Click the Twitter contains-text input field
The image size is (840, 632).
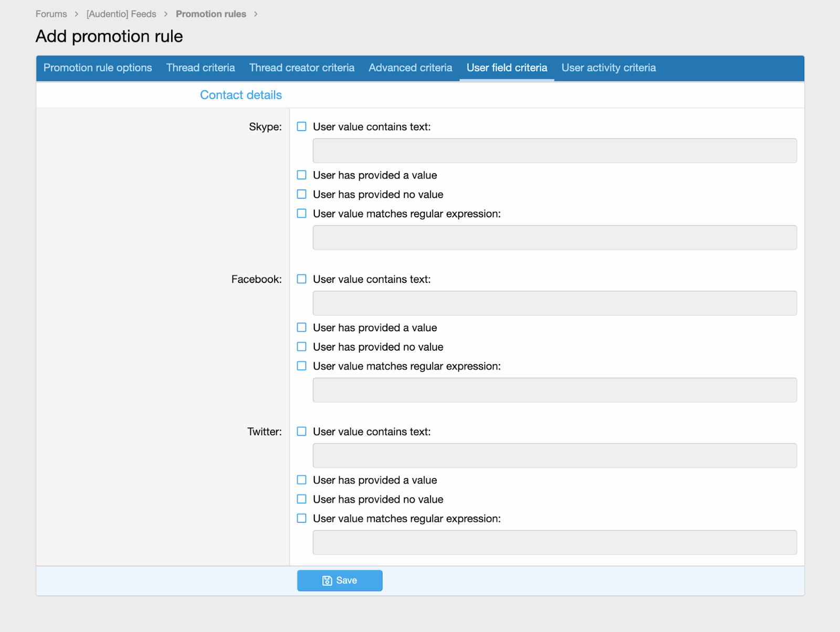(x=554, y=456)
